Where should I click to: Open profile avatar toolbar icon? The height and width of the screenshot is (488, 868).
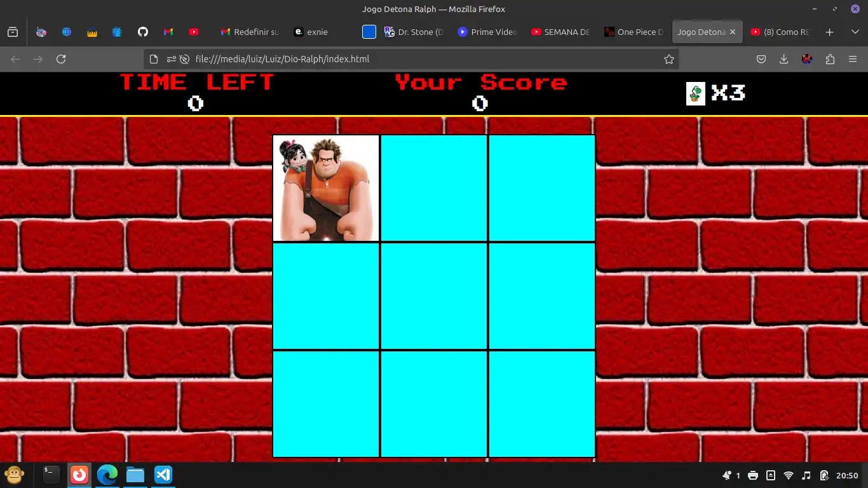[x=807, y=59]
